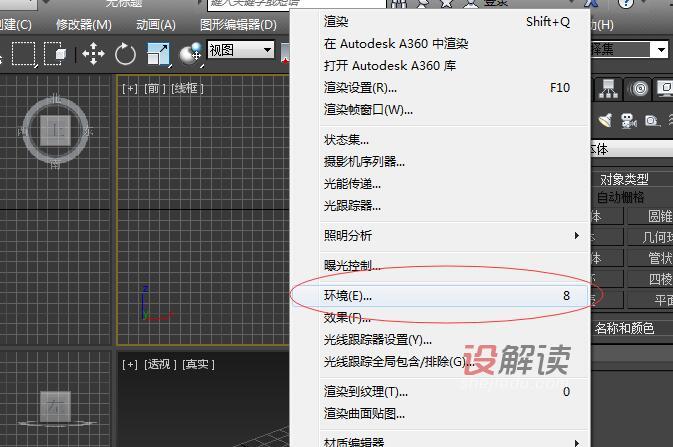Toggle the Window/Crossing selection icon
The height and width of the screenshot is (447, 673).
pos(55,54)
